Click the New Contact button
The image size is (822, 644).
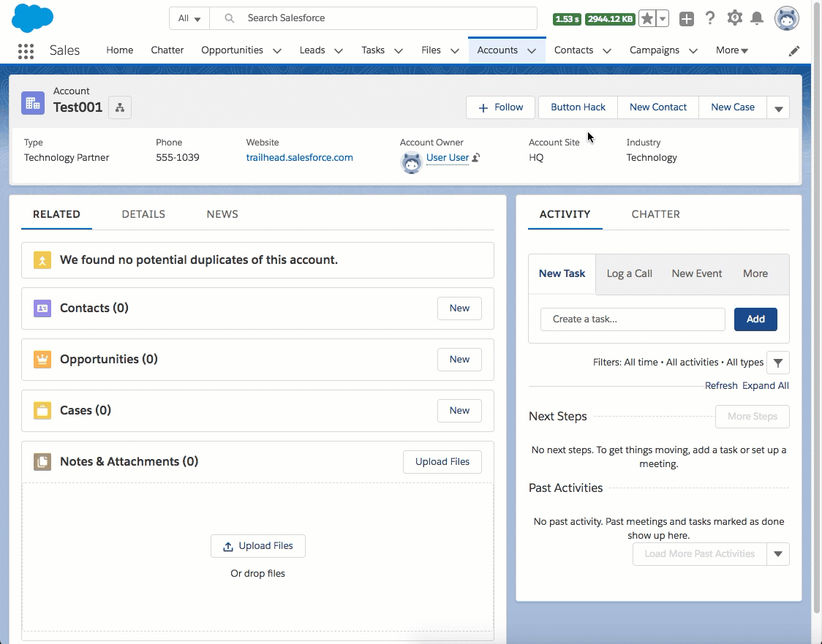pos(658,107)
